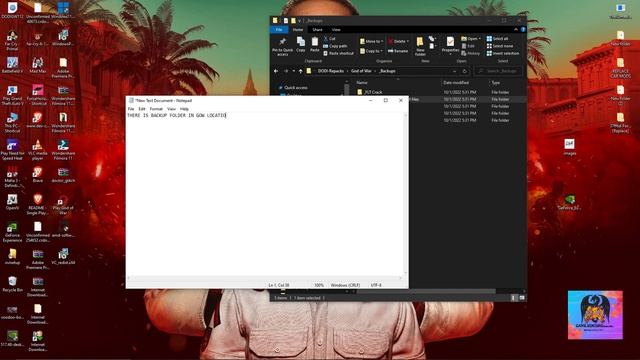Screen dimensions: 640x360
Task: Open Notepad's Format menu
Action: pos(156,109)
